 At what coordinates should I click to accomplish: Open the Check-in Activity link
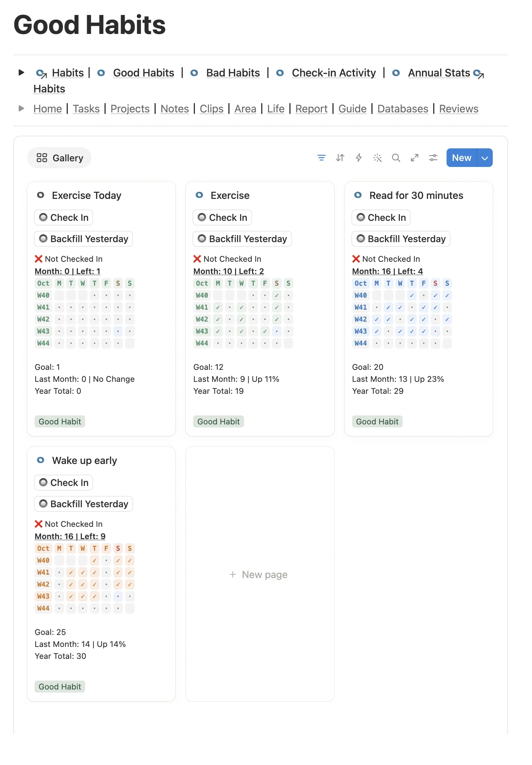click(x=333, y=73)
